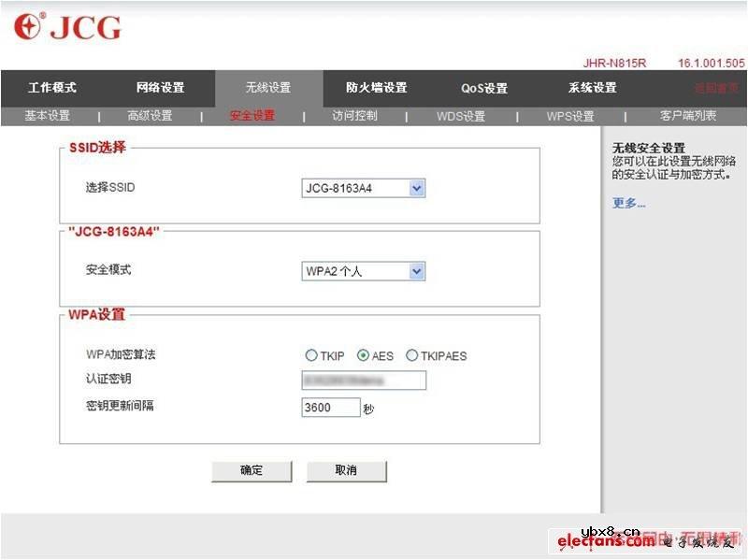Open the SSID selection dropdown
The width and height of the screenshot is (748, 560).
416,187
